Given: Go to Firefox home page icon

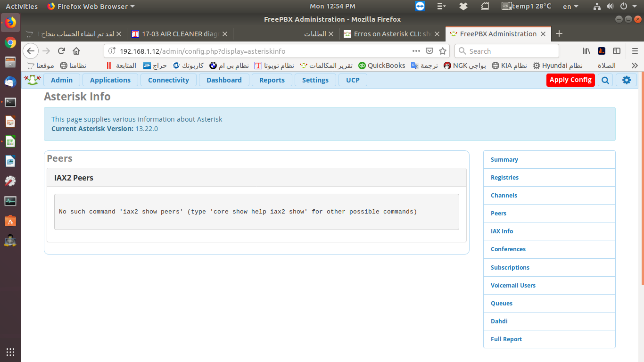Looking at the screenshot, I should click(76, 51).
